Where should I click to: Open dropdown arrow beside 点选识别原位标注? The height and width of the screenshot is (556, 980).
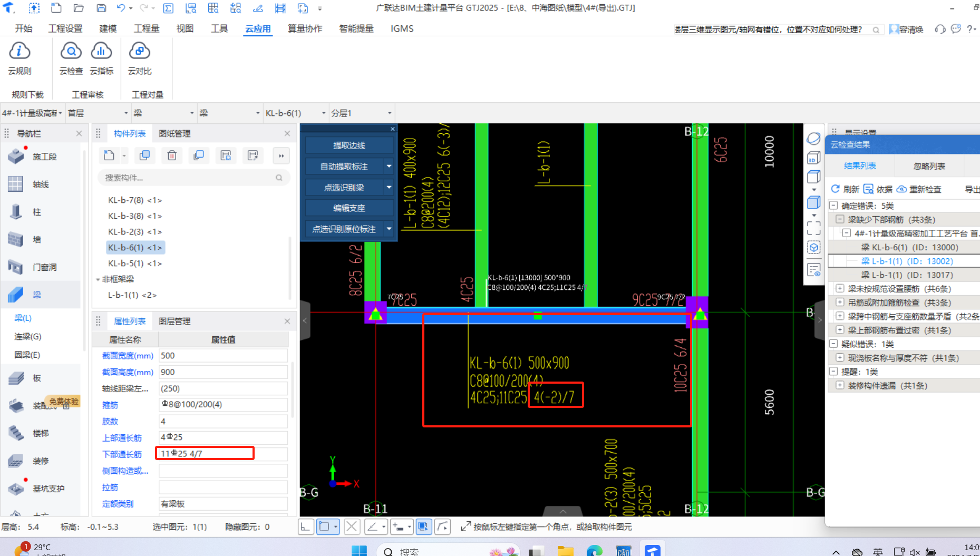[389, 229]
